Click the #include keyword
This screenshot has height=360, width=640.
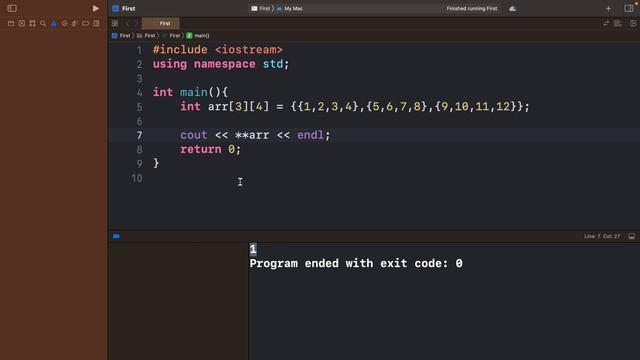point(180,50)
